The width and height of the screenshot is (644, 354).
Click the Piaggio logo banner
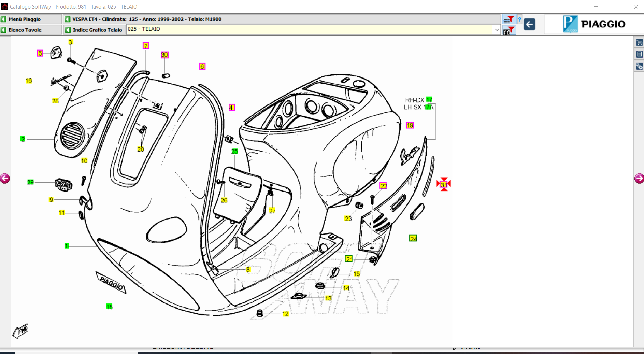(x=594, y=24)
